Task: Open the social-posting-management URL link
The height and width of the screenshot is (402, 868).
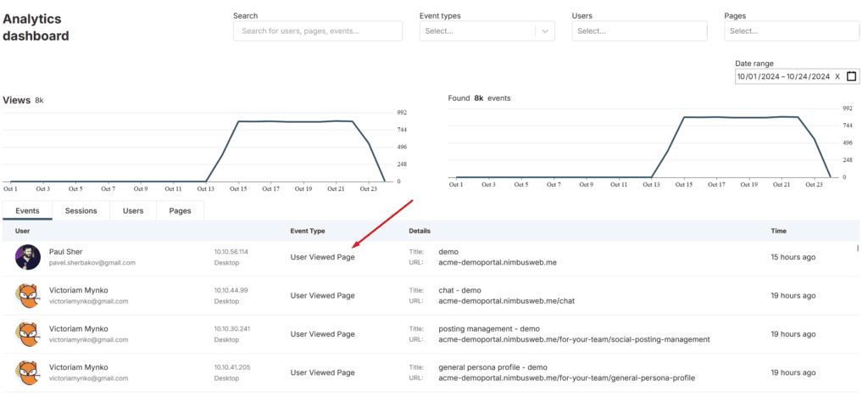Action: [x=574, y=339]
